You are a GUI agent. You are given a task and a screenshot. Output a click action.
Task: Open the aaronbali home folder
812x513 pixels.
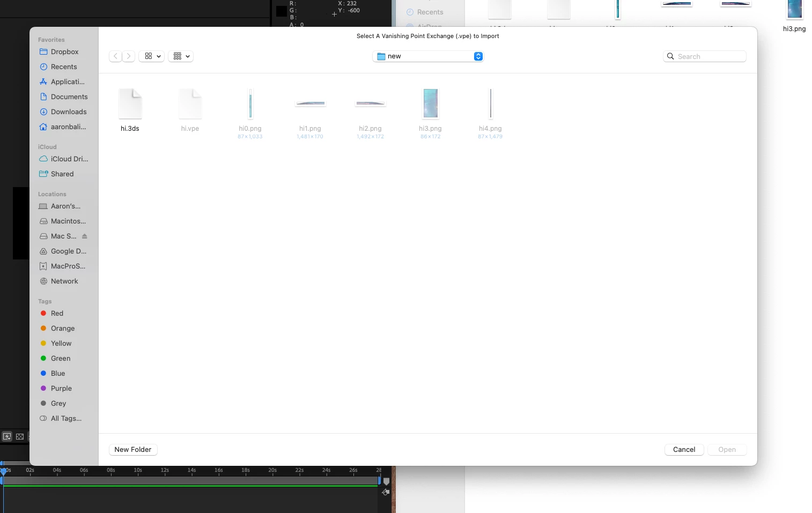point(63,127)
